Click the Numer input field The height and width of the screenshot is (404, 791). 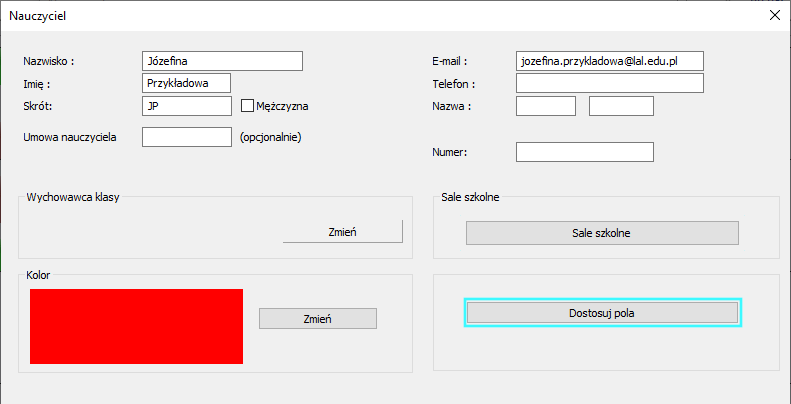[x=584, y=152]
